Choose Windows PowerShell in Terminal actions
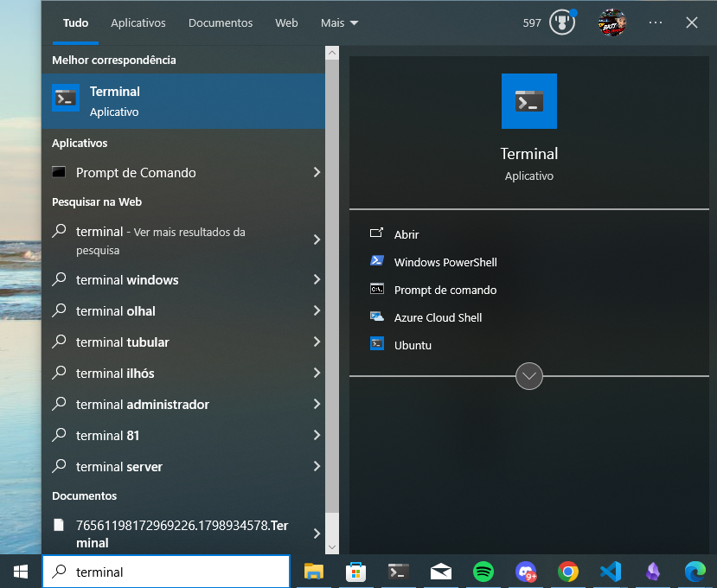The height and width of the screenshot is (588, 717). click(445, 262)
